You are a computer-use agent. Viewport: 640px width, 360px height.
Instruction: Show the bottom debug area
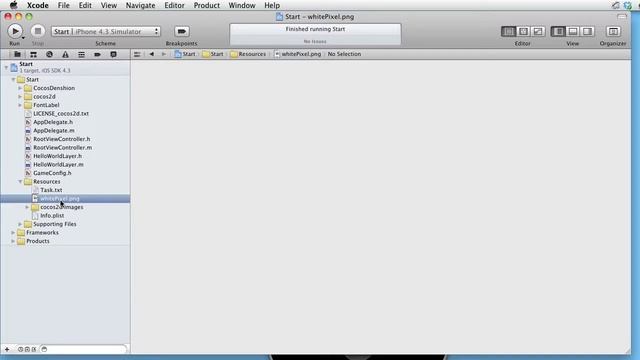(573, 31)
